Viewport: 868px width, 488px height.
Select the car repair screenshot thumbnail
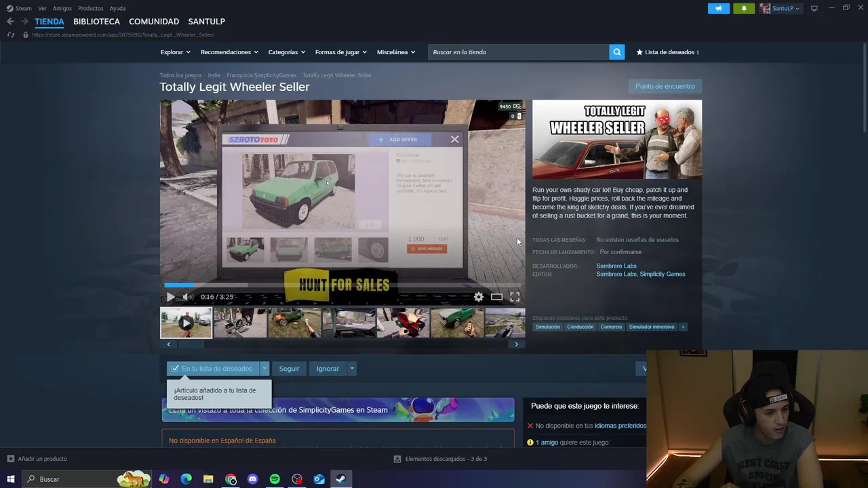coord(240,323)
